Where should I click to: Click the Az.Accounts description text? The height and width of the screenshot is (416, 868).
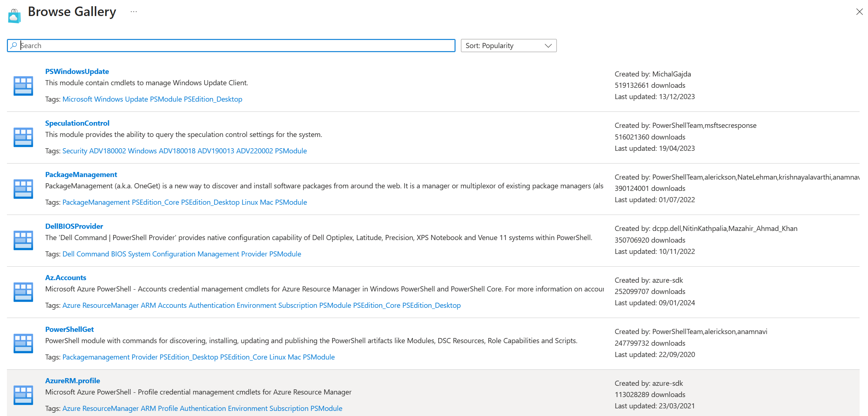pos(324,289)
